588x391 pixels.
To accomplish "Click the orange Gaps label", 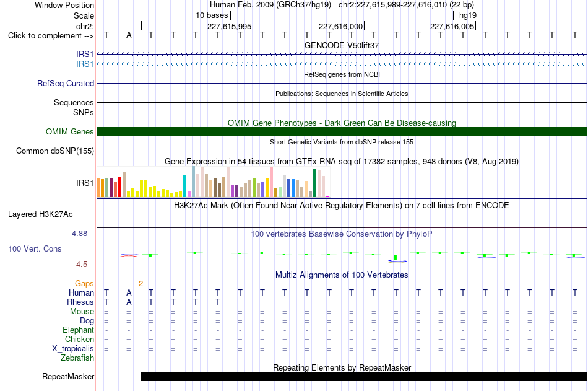I will point(84,284).
